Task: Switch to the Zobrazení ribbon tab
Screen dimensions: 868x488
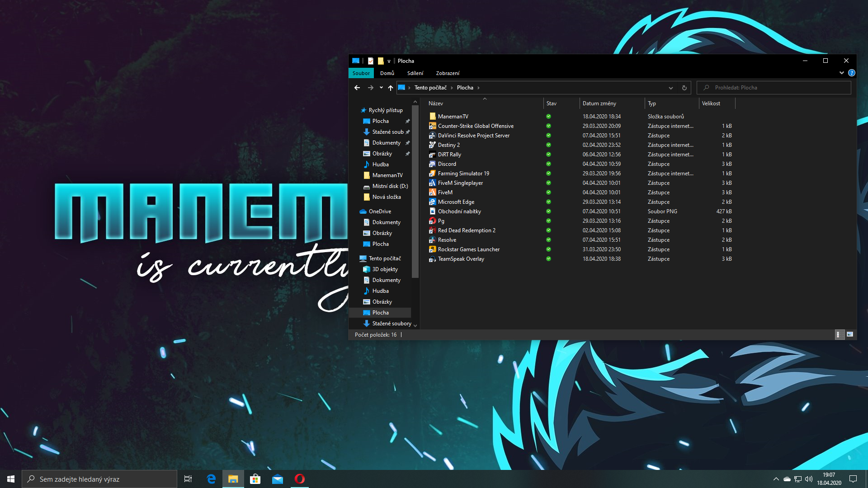Action: pyautogui.click(x=447, y=73)
